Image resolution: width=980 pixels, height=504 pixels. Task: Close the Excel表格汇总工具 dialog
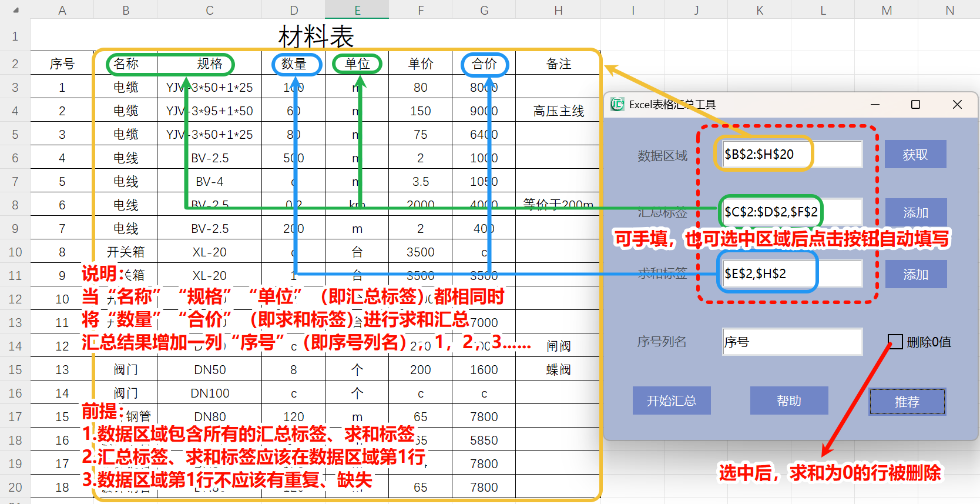coord(957,105)
